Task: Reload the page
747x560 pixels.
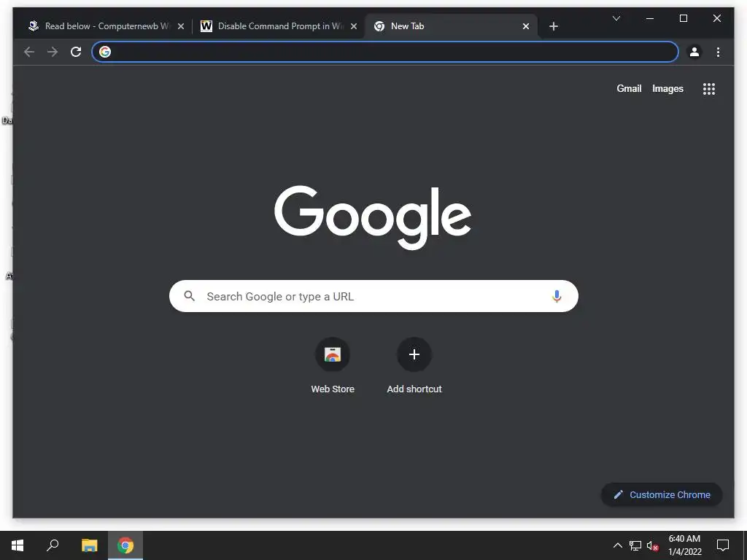Action: click(76, 52)
